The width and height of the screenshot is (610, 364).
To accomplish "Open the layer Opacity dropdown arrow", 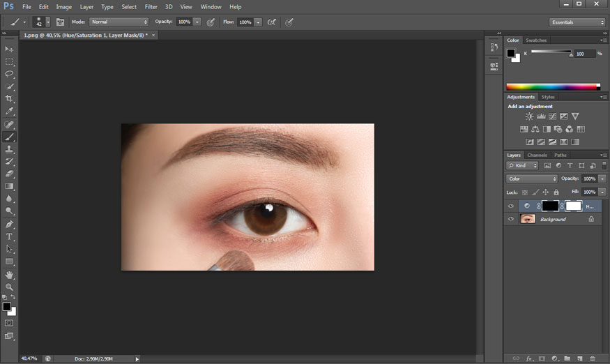I will pos(602,179).
